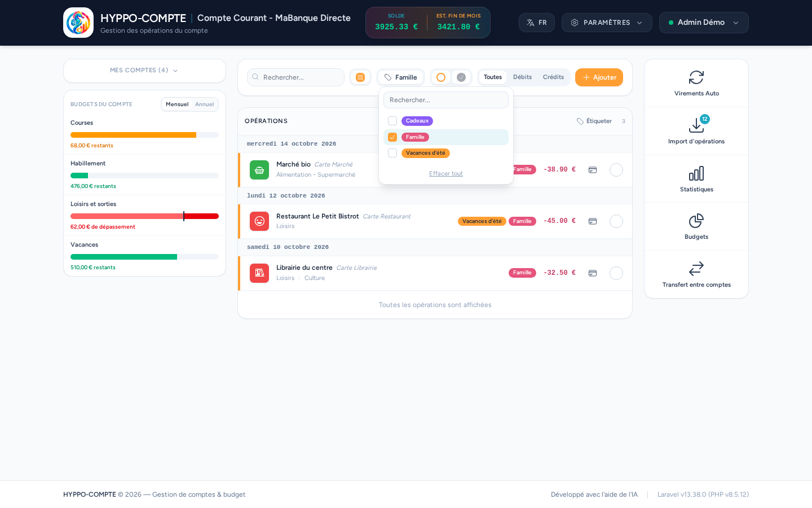Click Marché bio basket category icon
The image size is (812, 508).
click(259, 170)
